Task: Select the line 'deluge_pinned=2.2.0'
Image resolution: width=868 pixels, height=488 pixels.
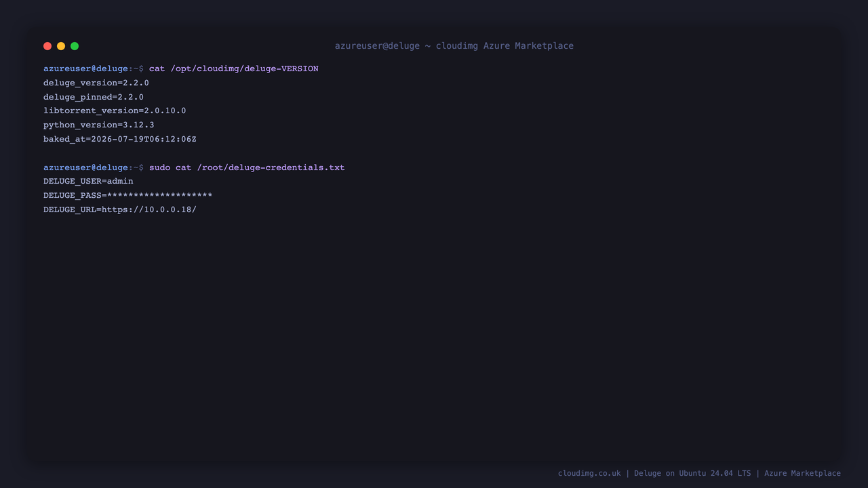Action: click(94, 97)
